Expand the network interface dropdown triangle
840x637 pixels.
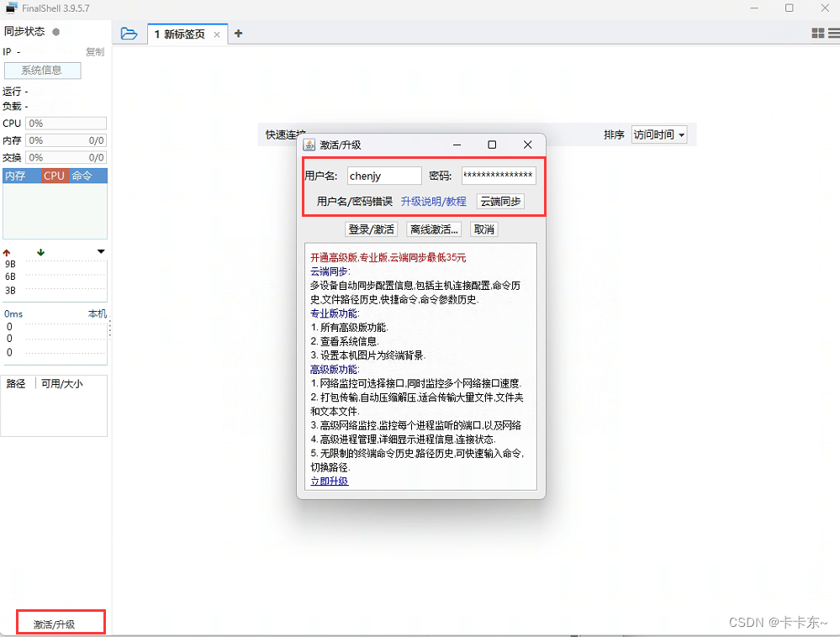[101, 251]
